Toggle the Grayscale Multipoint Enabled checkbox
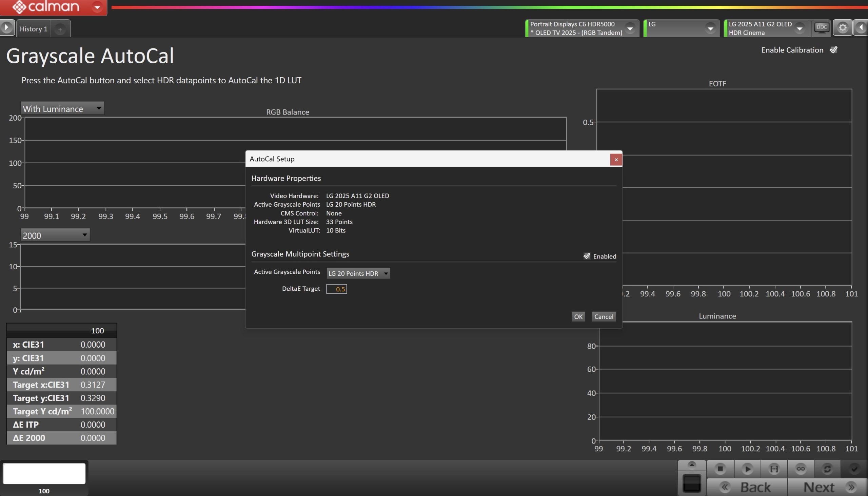Image resolution: width=868 pixels, height=496 pixels. point(586,256)
